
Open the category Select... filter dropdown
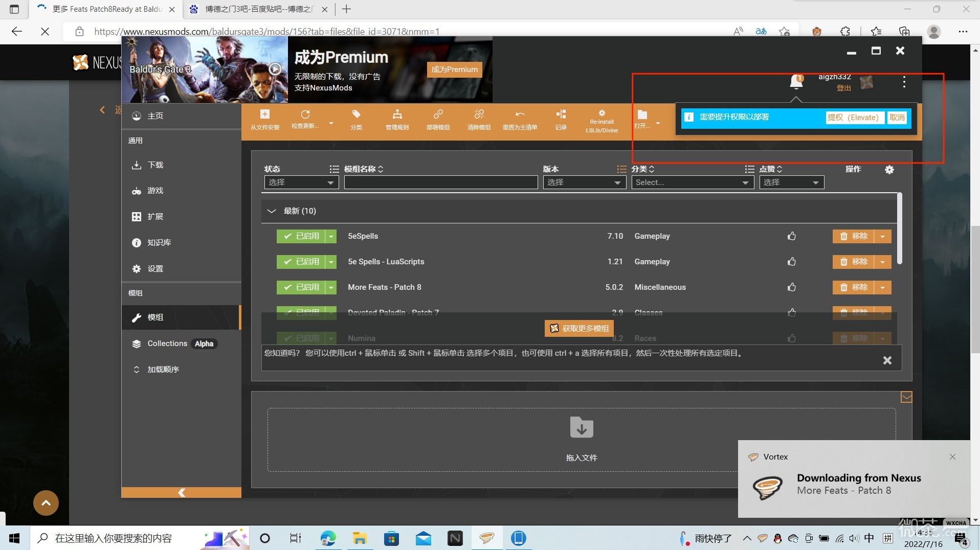692,182
